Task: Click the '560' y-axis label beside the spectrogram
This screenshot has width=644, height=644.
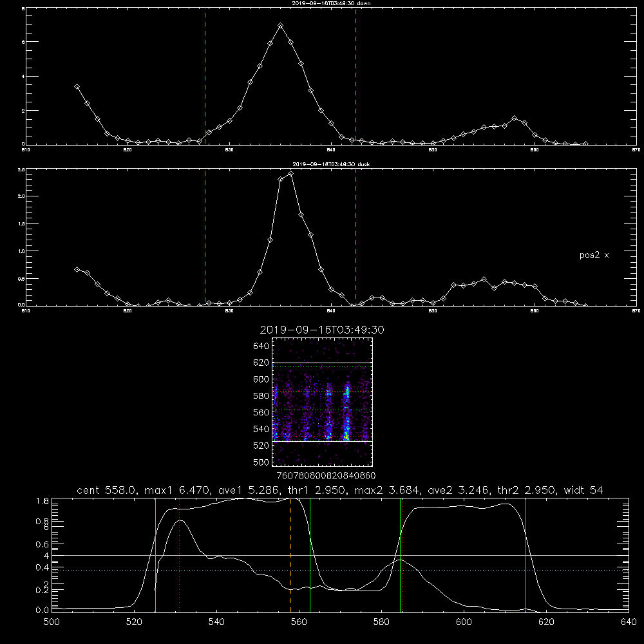Action: coord(261,412)
